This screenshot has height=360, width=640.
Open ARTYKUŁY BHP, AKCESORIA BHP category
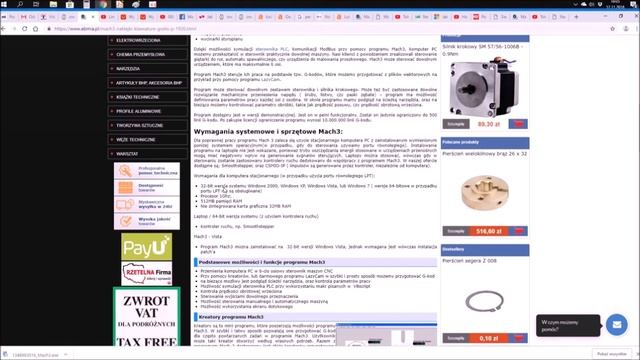(148, 83)
